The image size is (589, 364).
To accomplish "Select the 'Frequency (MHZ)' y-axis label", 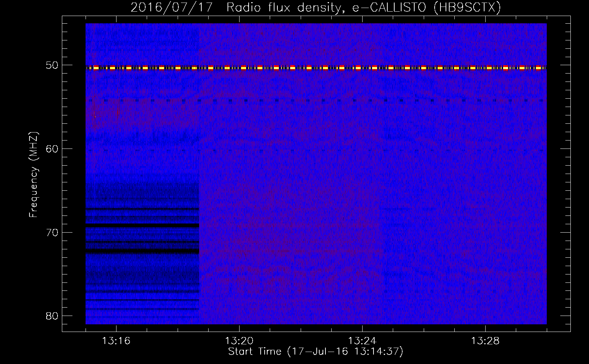I will 33,175.
